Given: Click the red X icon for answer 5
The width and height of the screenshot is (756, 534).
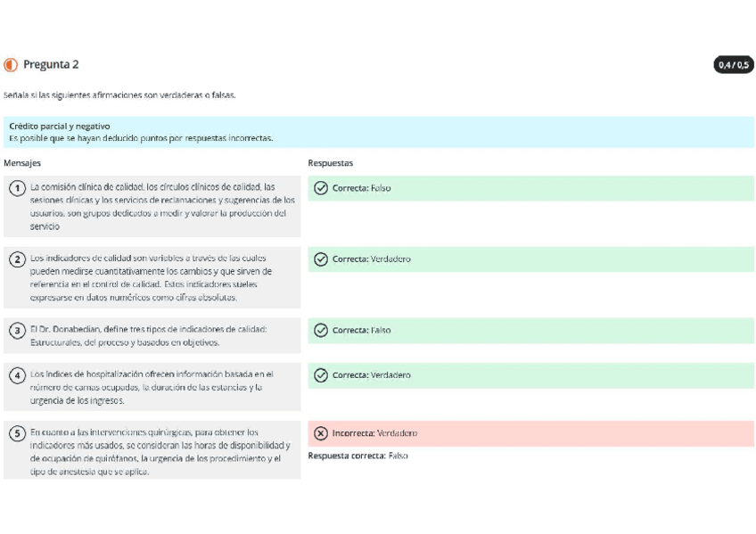Looking at the screenshot, I should click(x=321, y=433).
